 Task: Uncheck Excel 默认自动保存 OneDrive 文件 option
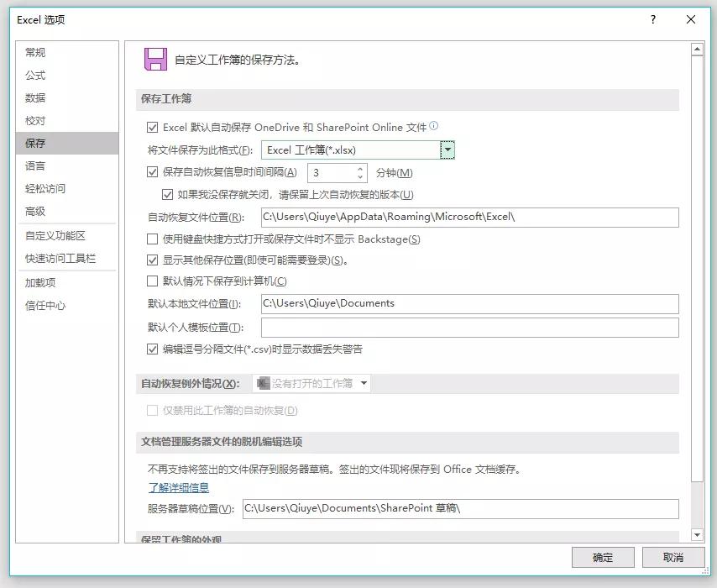(153, 126)
